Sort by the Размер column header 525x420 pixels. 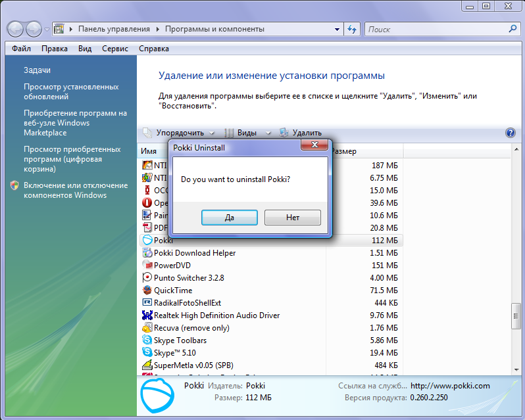(344, 151)
